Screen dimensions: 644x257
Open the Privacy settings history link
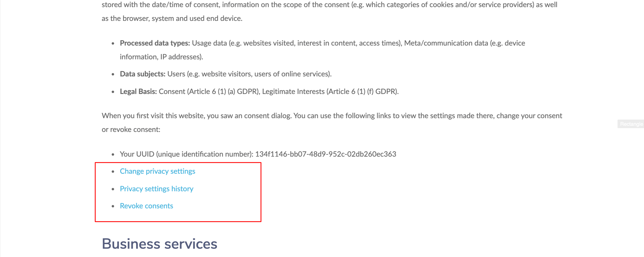point(156,189)
